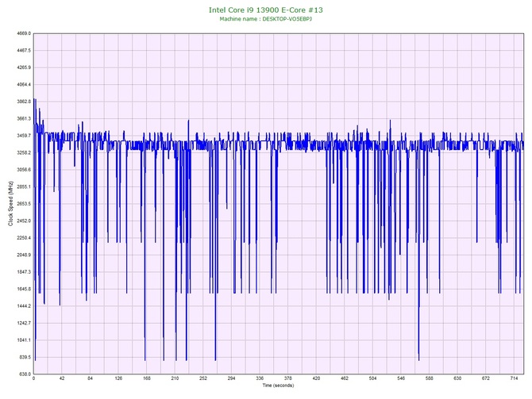Click the y-axis value 3459.7
The height and width of the screenshot is (399, 532).
tap(24, 136)
